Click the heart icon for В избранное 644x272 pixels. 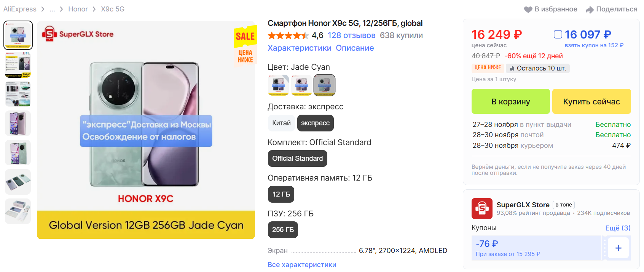528,10
